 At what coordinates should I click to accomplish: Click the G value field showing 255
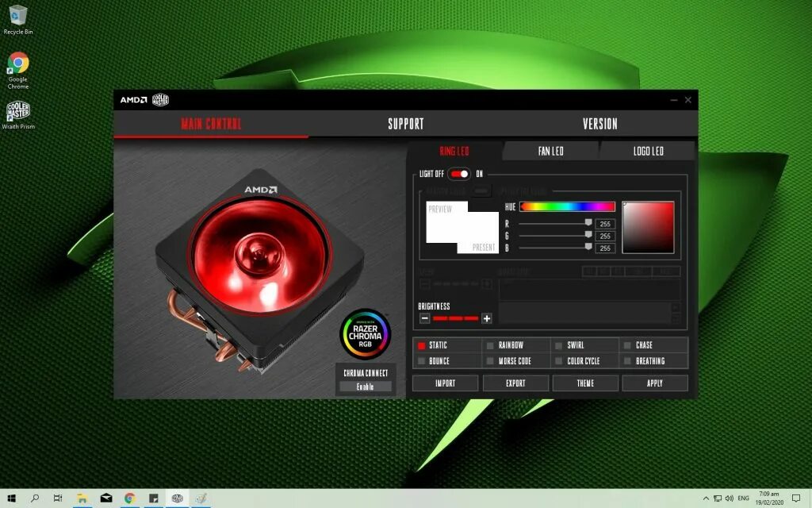(x=605, y=236)
